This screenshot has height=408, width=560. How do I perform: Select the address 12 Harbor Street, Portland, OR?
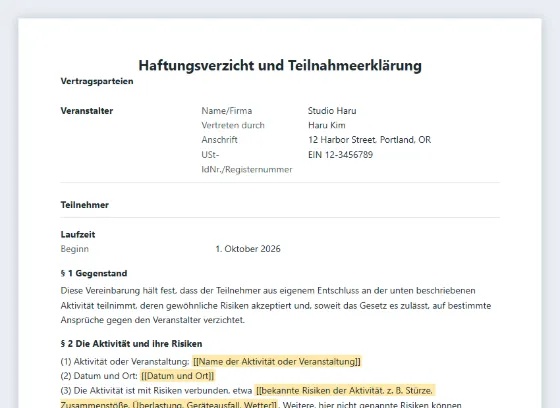[369, 140]
